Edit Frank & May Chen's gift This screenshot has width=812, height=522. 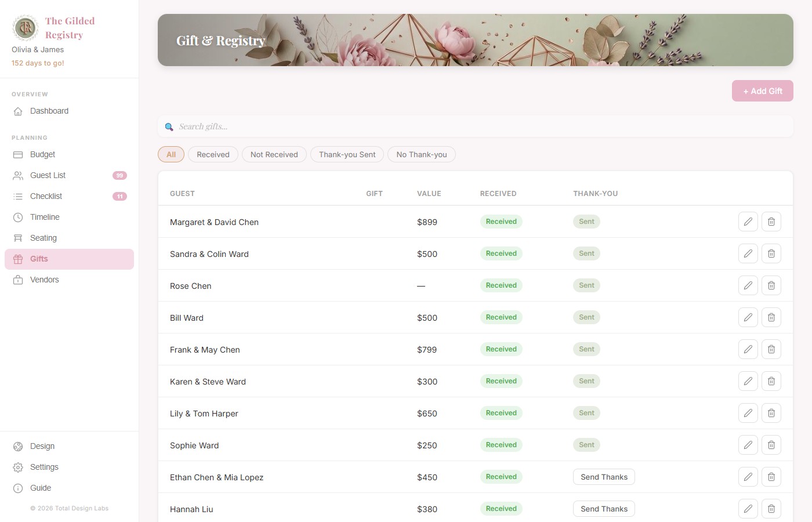[748, 349]
